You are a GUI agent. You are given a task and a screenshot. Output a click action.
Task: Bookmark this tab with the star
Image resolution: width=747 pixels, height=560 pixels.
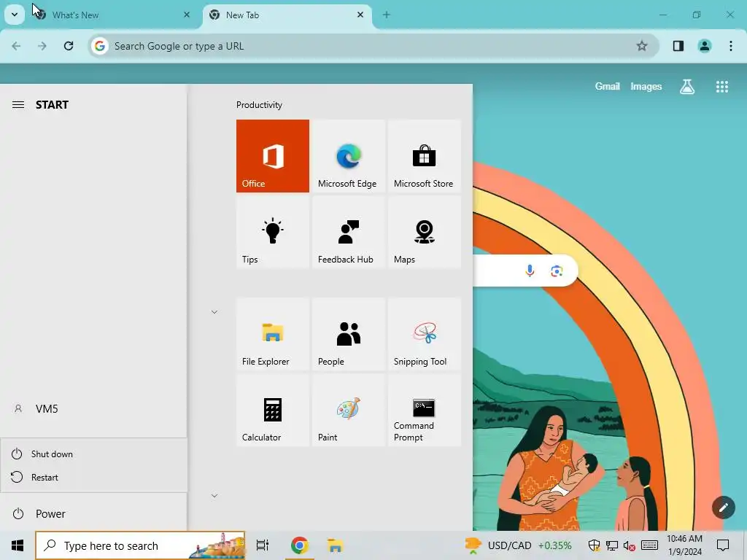coord(642,46)
